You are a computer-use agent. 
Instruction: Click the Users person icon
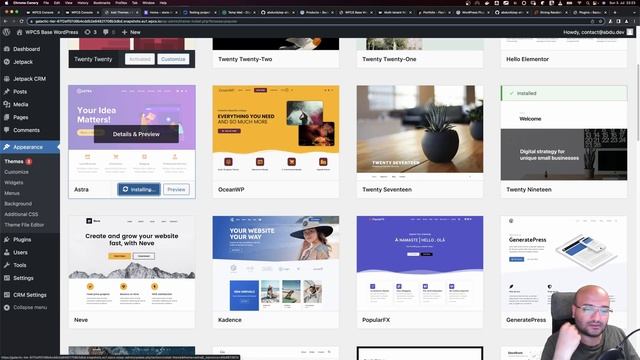coord(7,252)
